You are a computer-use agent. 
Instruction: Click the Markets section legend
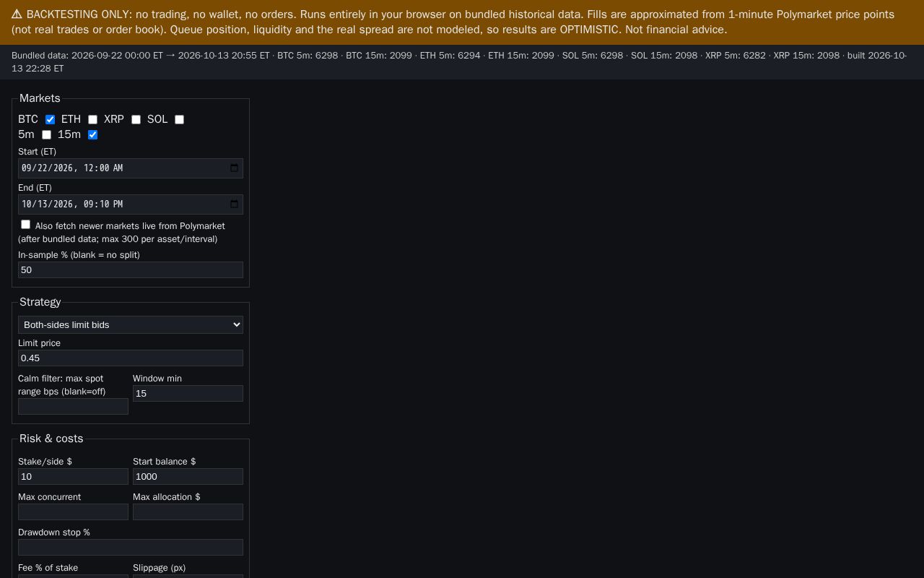tap(40, 98)
